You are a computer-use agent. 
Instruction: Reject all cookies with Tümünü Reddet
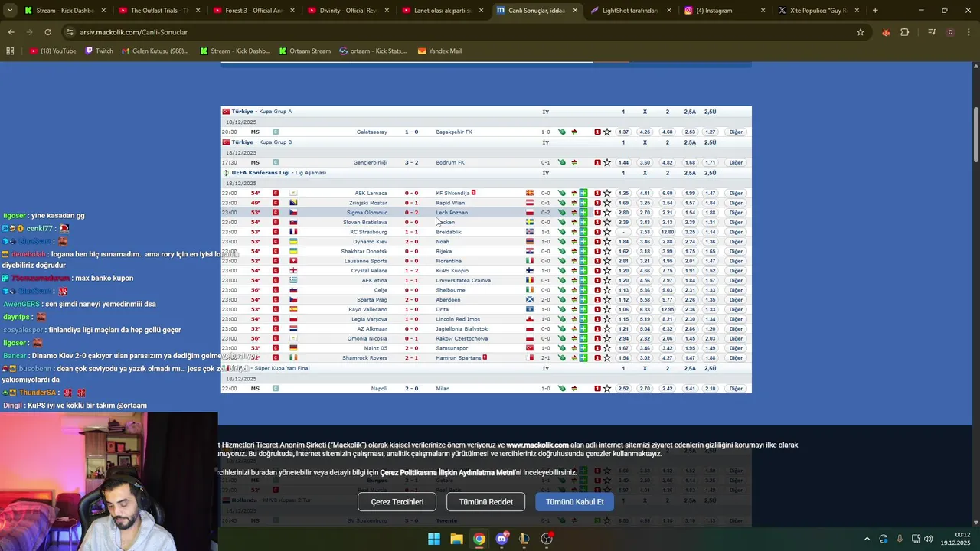click(x=485, y=502)
